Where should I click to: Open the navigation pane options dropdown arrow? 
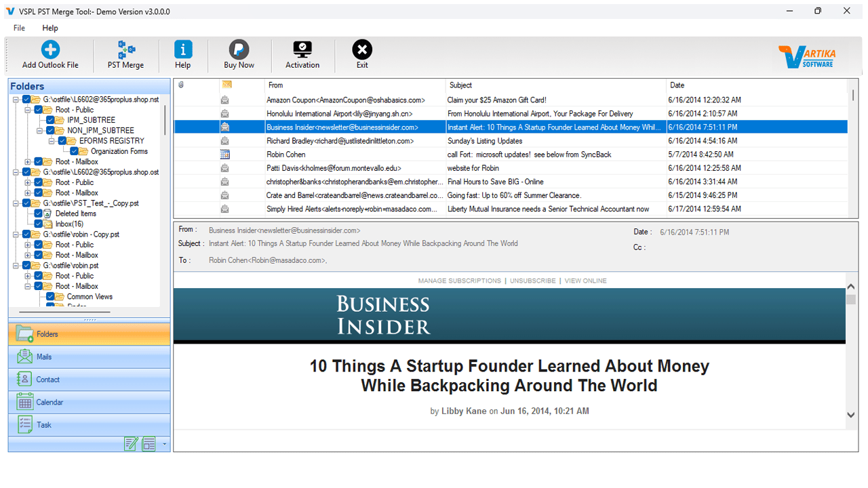(x=163, y=445)
